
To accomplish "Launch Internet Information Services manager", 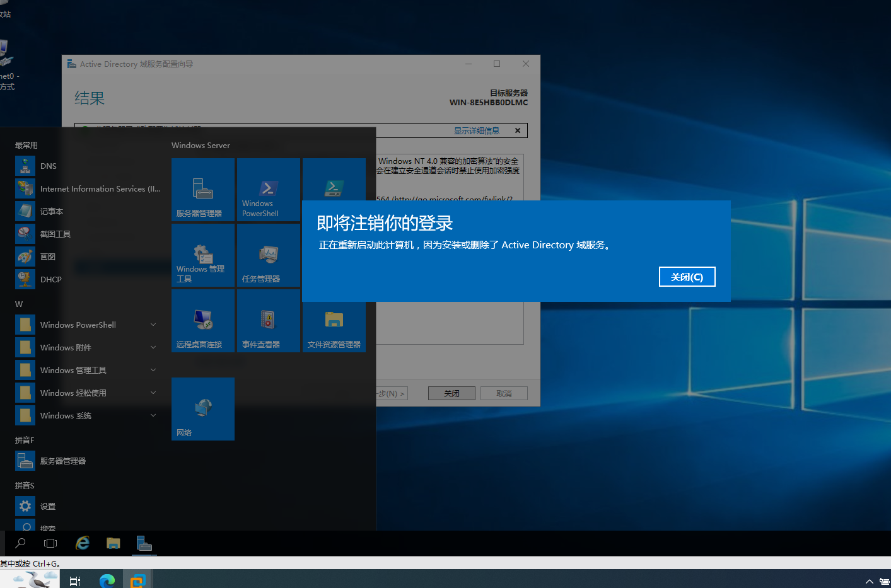I will point(88,189).
